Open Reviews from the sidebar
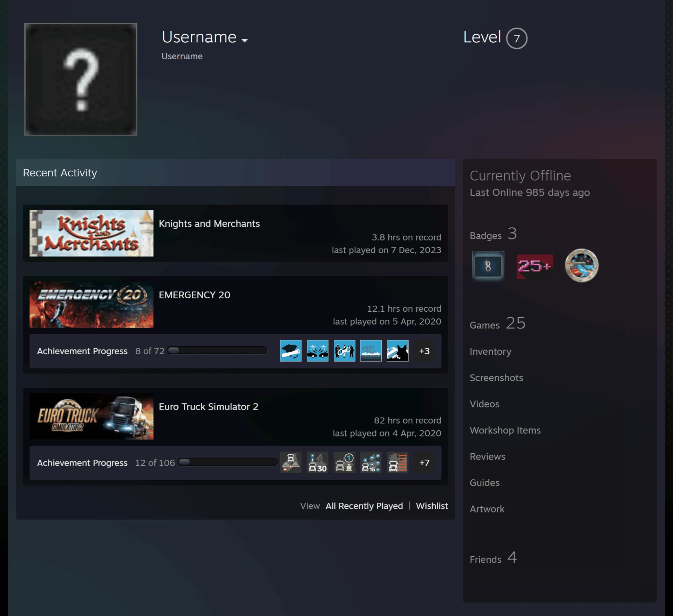The image size is (673, 616). (x=488, y=456)
